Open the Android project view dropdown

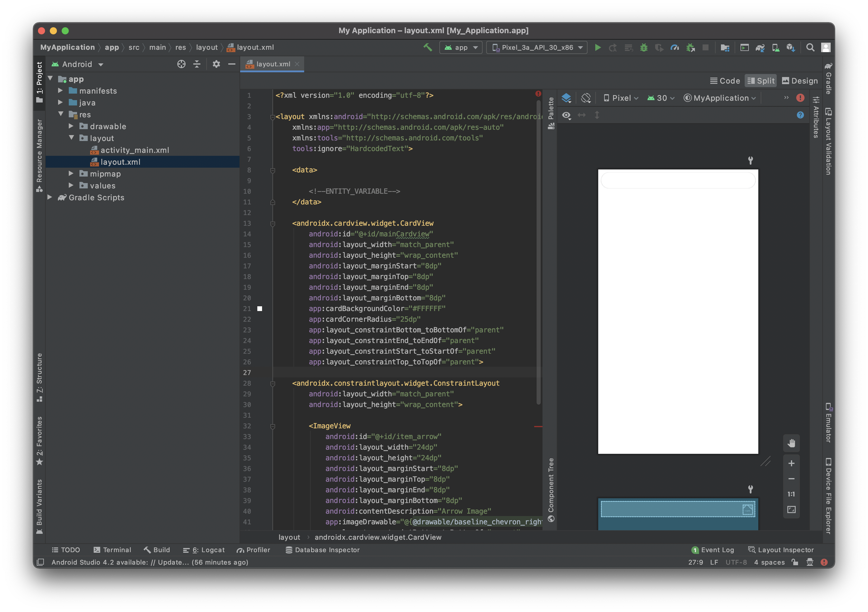point(78,64)
